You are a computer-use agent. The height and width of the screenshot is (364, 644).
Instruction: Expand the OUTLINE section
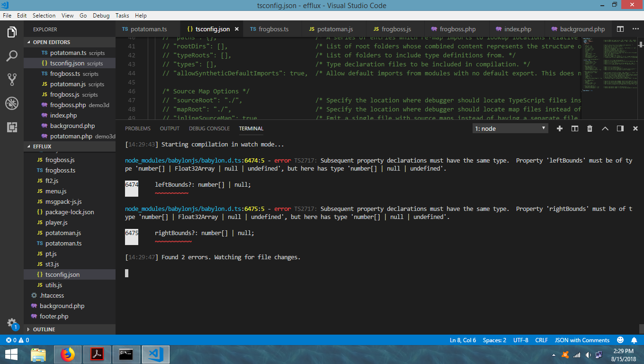click(x=70, y=329)
